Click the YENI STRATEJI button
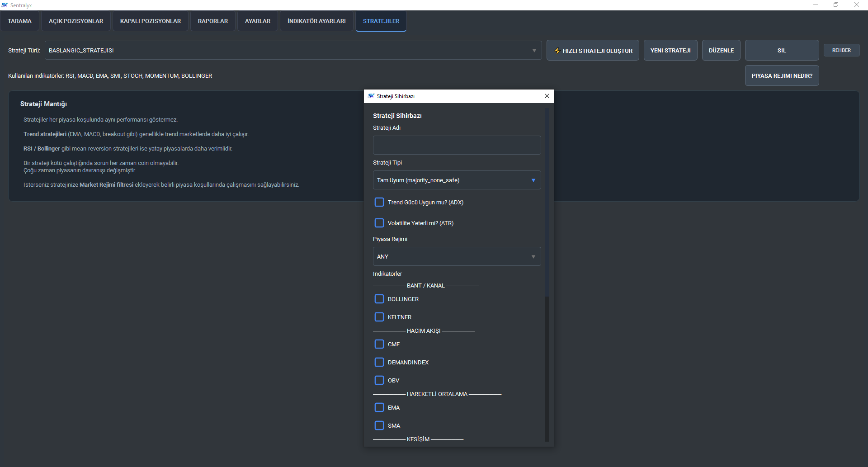Image resolution: width=868 pixels, height=467 pixels. coord(670,51)
